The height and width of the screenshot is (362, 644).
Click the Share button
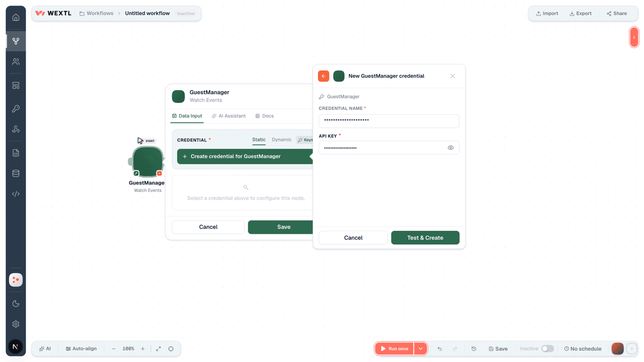click(x=617, y=14)
